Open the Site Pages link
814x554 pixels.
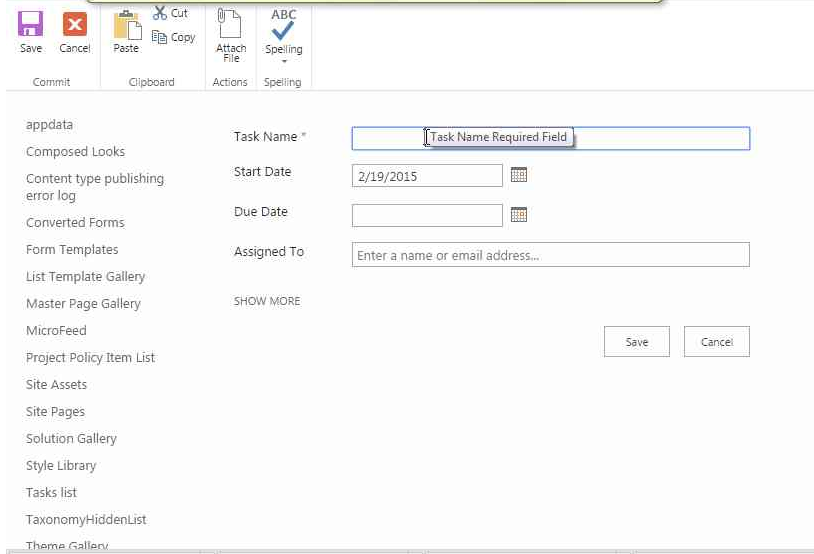(x=56, y=412)
